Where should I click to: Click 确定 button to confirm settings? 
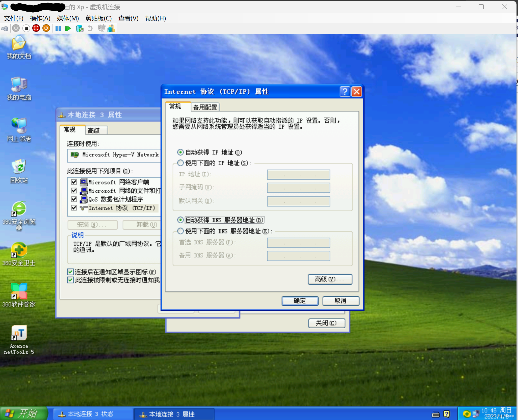coord(300,300)
